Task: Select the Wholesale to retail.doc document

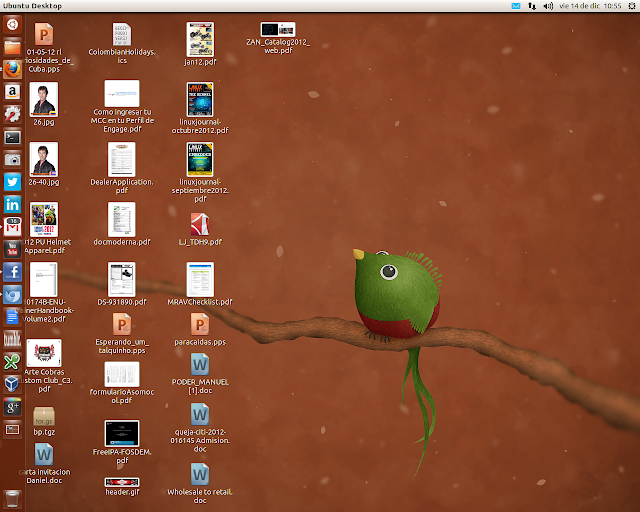Action: point(200,483)
